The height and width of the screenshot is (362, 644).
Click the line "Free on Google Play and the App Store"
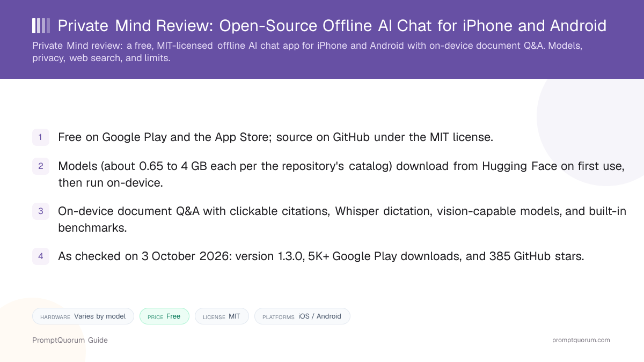point(275,137)
